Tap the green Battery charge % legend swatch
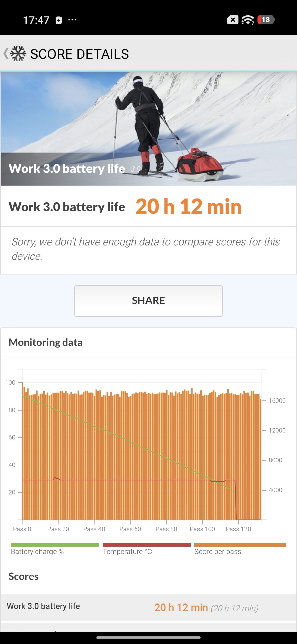The image size is (297, 644). pos(55,545)
